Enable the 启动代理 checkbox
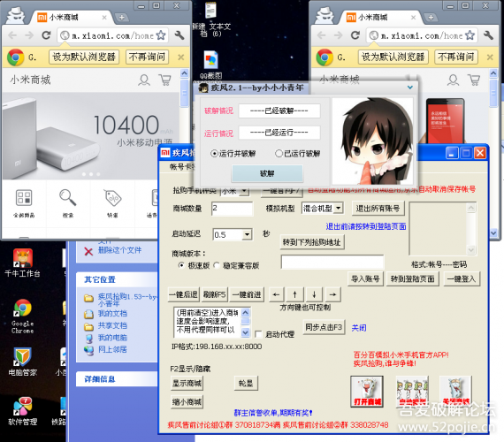 click(x=258, y=334)
